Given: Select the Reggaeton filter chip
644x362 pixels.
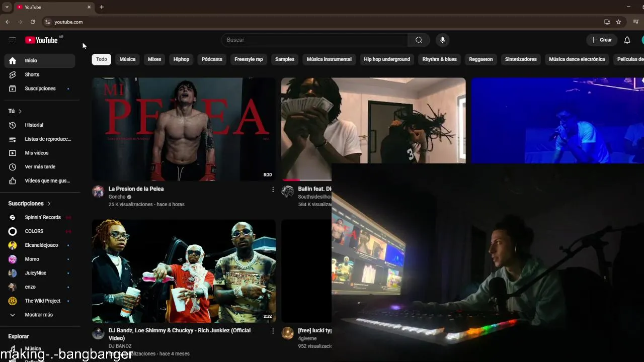Looking at the screenshot, I should pyautogui.click(x=481, y=59).
